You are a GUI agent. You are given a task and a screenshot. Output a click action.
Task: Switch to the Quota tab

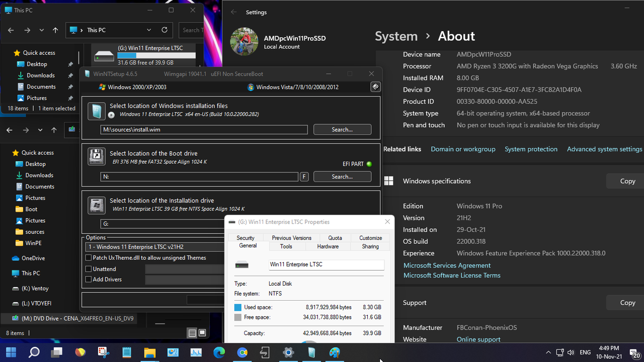335,238
